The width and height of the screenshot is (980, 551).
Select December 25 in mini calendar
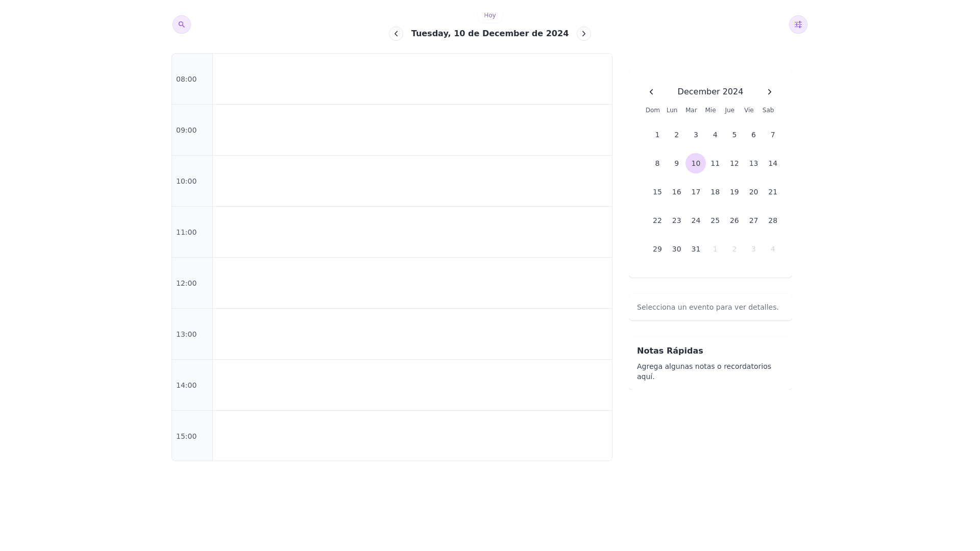(715, 220)
